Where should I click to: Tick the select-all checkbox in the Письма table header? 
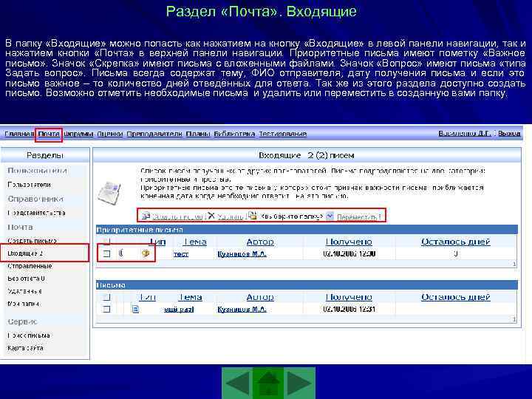pos(106,297)
